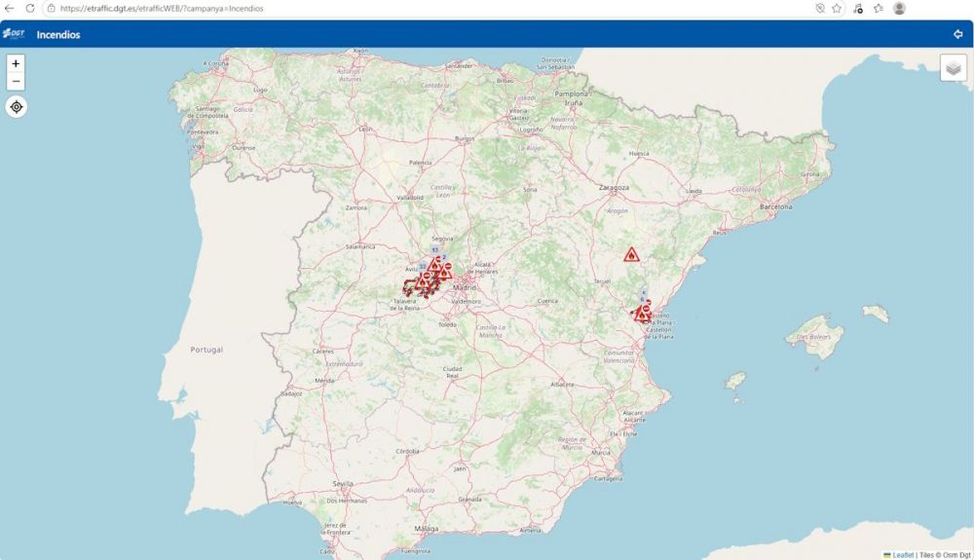Viewport: 974px width, 560px height.
Task: Click the Incendios page title
Action: click(x=58, y=35)
